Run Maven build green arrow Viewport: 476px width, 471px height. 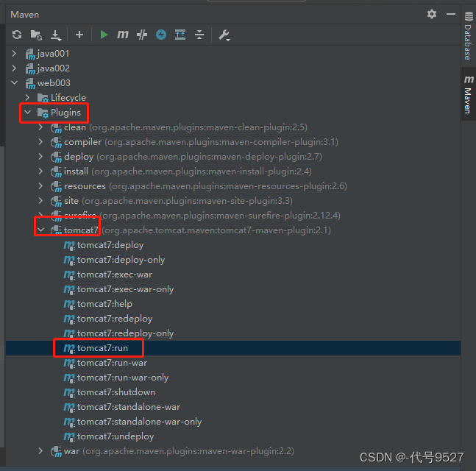coord(104,35)
